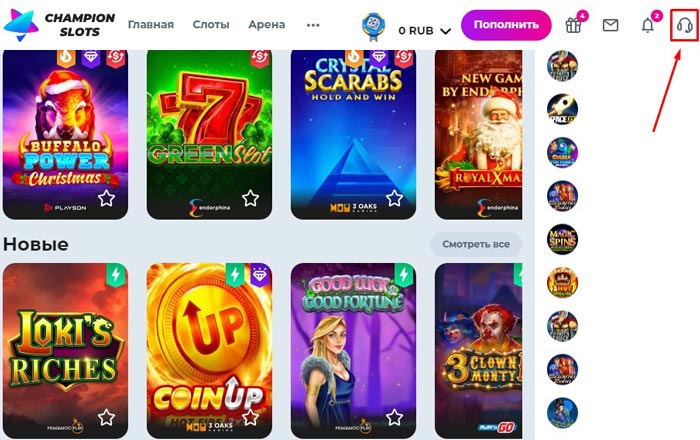Open the support headset icon

click(684, 25)
